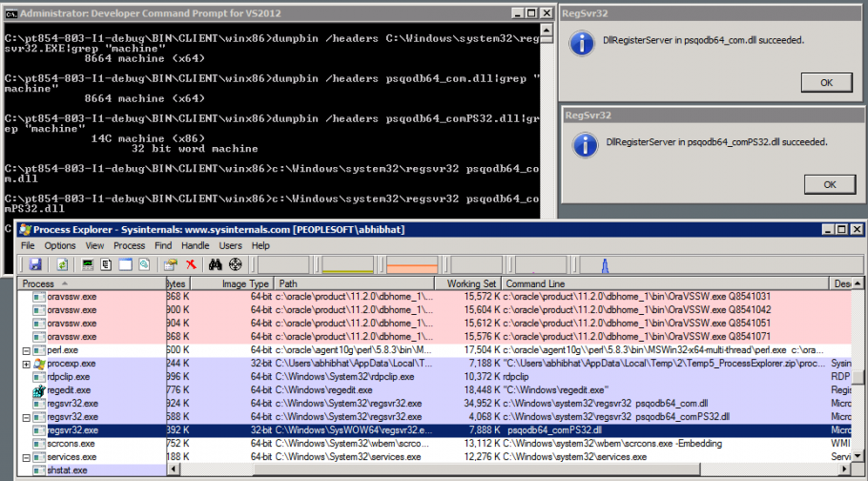Click OK in psqodb64_com.dll success dialog

pyautogui.click(x=826, y=83)
